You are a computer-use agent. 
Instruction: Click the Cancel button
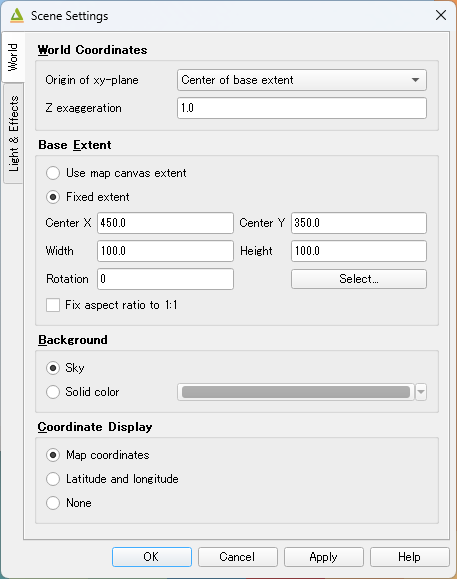point(238,557)
